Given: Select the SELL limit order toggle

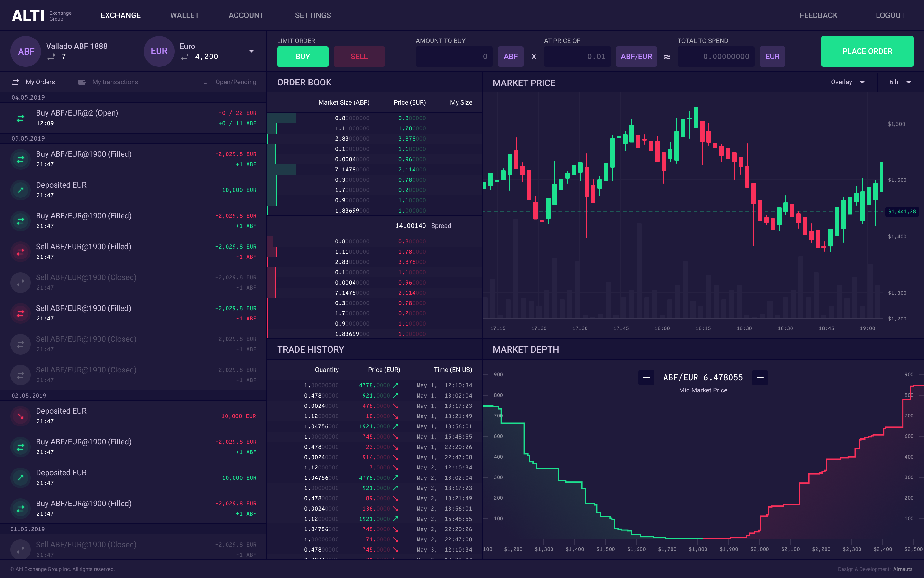Looking at the screenshot, I should coord(359,57).
